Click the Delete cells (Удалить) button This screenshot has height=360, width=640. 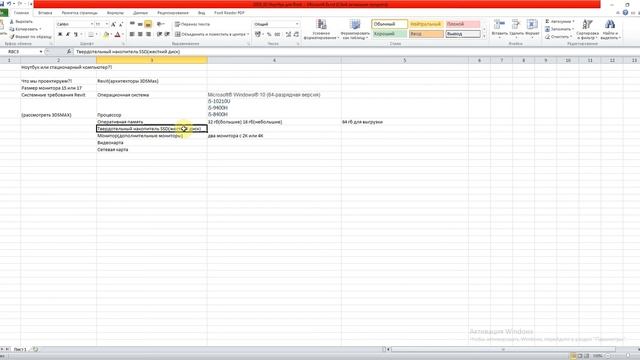[x=516, y=29]
